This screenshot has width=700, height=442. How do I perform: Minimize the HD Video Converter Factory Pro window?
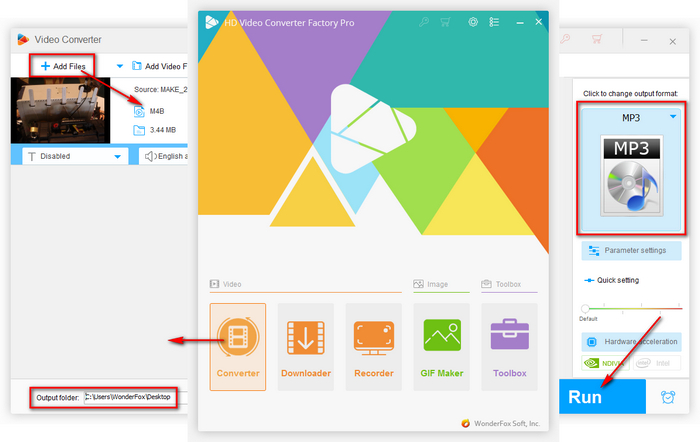click(520, 22)
